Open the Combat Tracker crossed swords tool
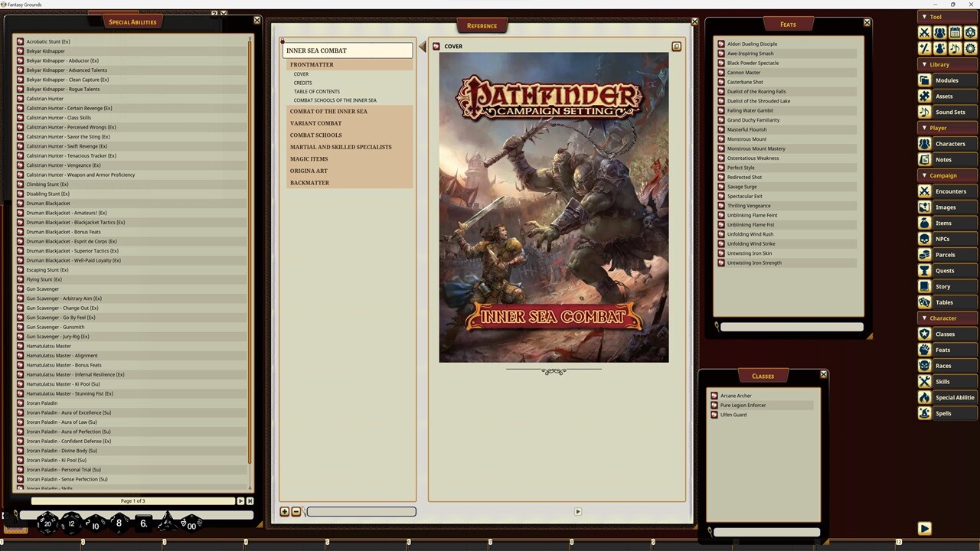The height and width of the screenshot is (551, 980). pyautogui.click(x=925, y=32)
